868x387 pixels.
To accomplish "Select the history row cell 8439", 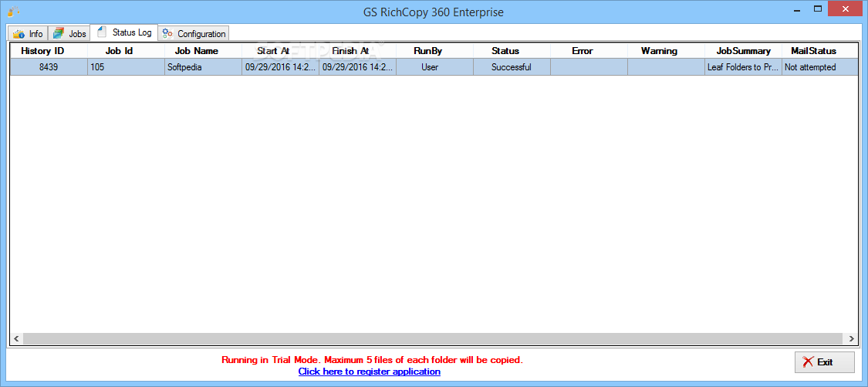I will pos(50,67).
